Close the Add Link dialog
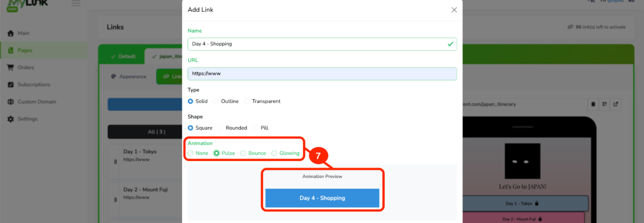This screenshot has height=223, width=644. click(454, 10)
